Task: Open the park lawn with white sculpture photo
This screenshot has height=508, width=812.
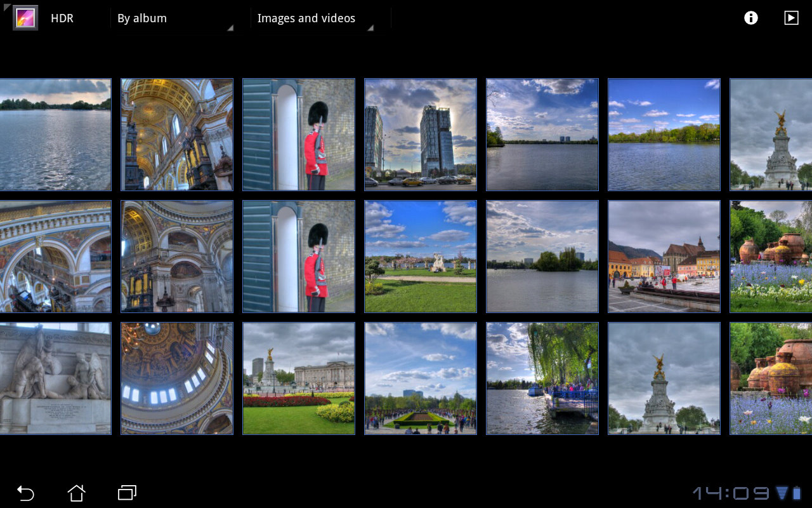Action: (421, 257)
